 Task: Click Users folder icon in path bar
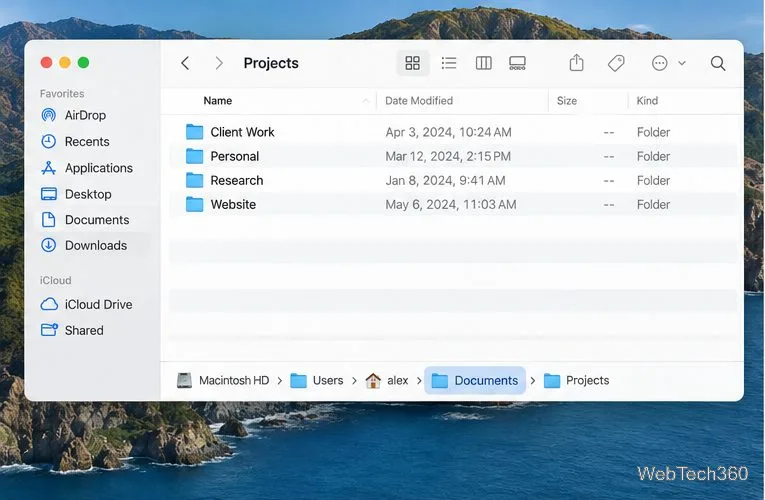(x=298, y=380)
